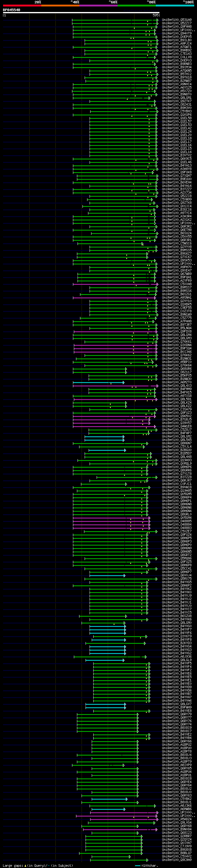
Task: Choose UniRef100_A7QWT1 from hit list
Action: pos(177,47)
